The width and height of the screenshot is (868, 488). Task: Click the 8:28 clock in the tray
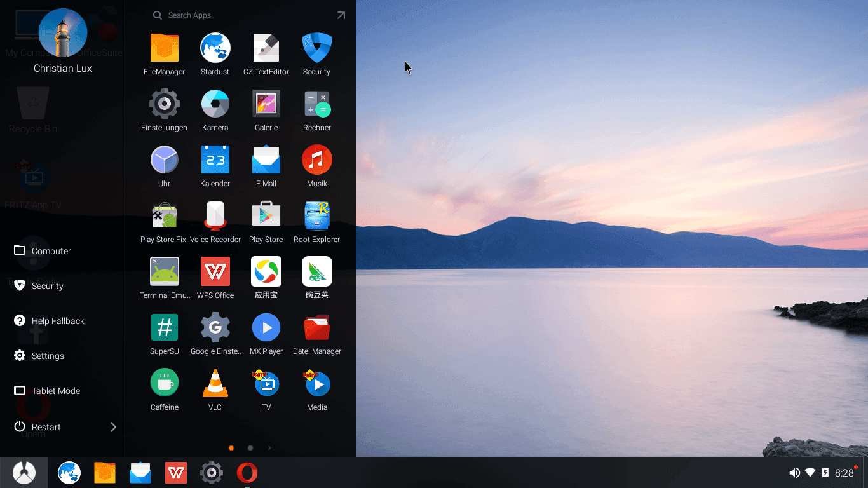pyautogui.click(x=844, y=473)
